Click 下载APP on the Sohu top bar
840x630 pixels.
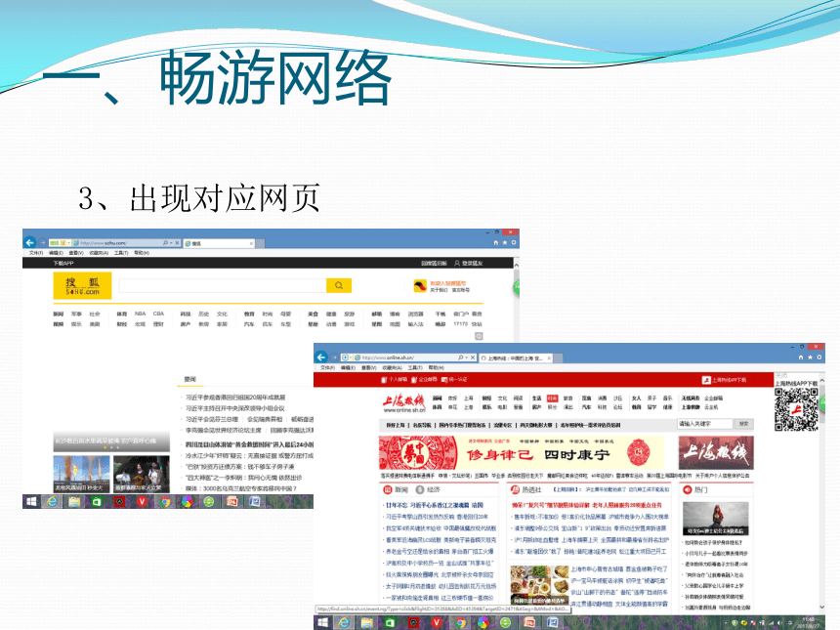pos(63,263)
